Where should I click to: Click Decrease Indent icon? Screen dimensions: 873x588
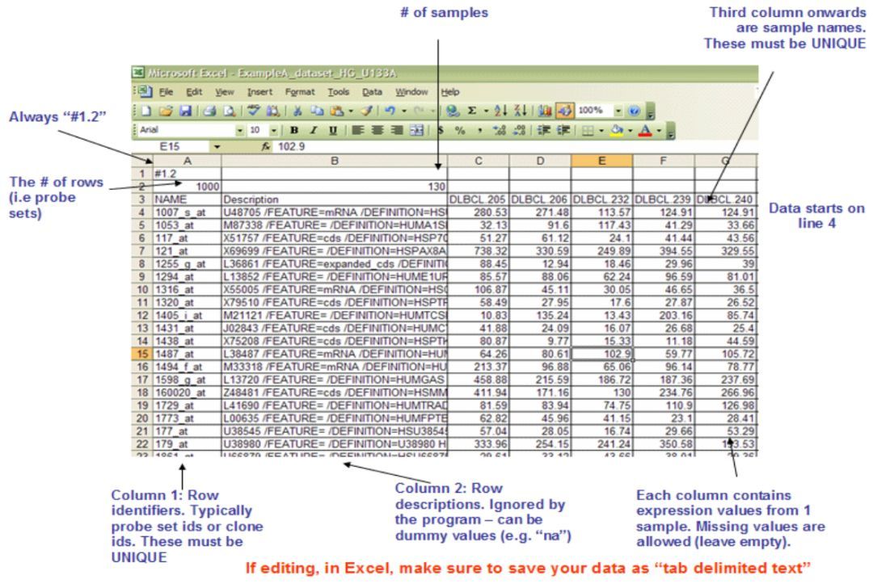[x=543, y=130]
